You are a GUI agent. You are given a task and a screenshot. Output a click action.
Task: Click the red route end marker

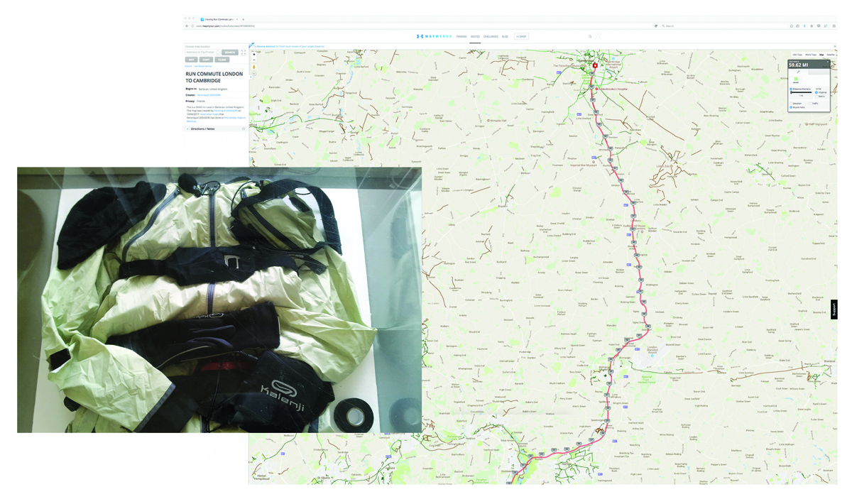coord(595,66)
